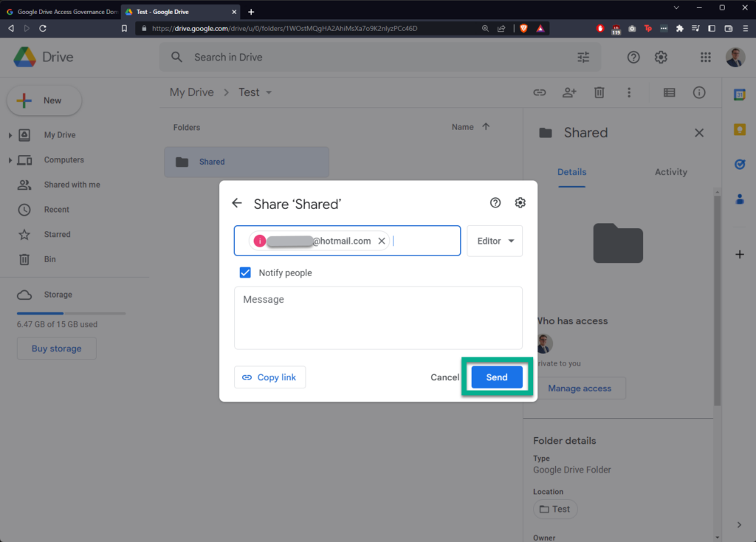This screenshot has width=756, height=542.
Task: Open Google Keep side panel icon
Action: coord(740,129)
